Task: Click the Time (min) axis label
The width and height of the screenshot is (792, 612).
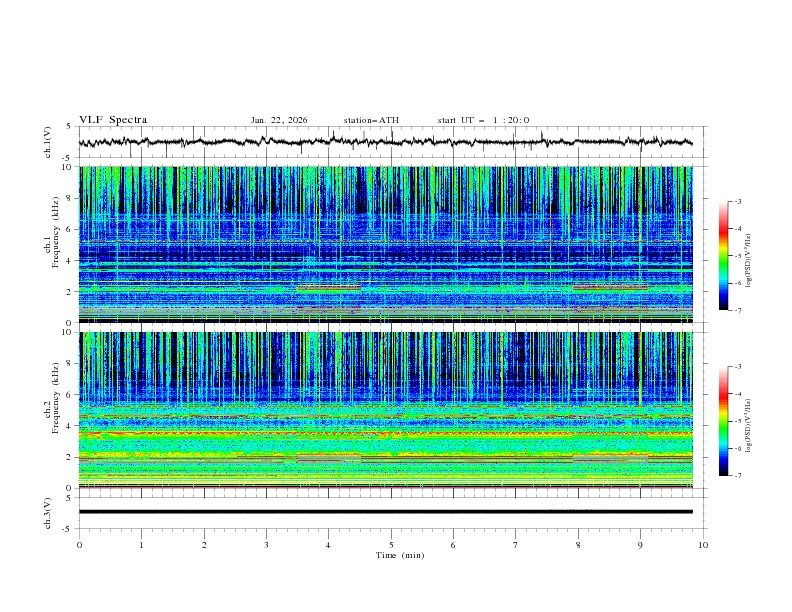Action: (400, 554)
